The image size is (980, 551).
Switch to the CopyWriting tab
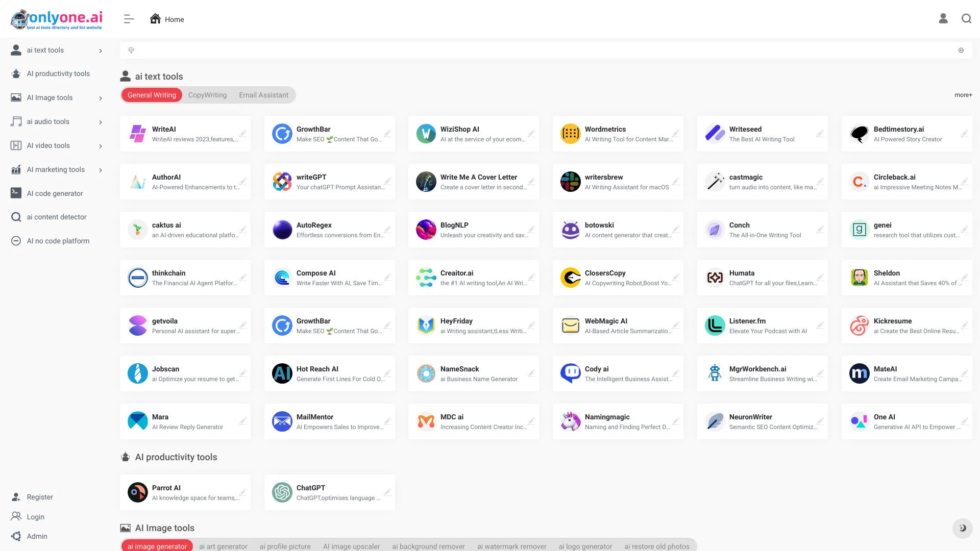[207, 95]
